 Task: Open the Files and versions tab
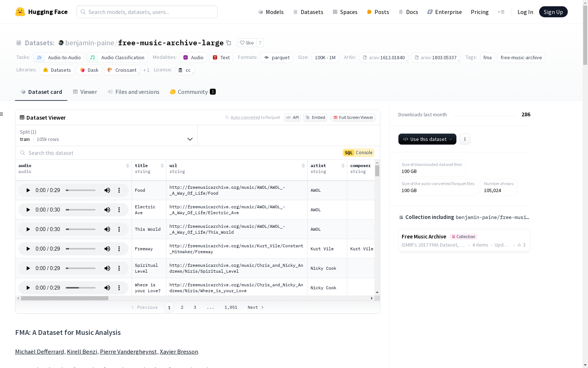coord(133,92)
